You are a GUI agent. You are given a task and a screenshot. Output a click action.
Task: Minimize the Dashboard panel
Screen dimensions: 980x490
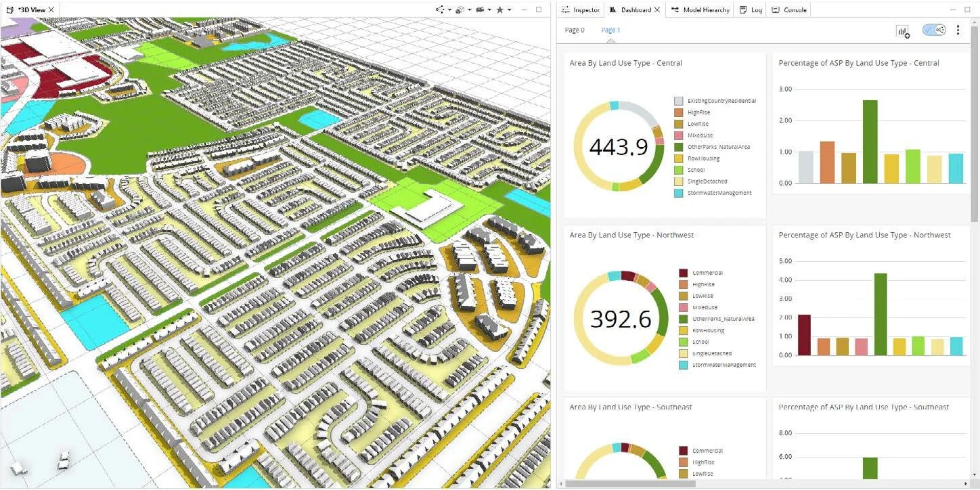coord(954,9)
